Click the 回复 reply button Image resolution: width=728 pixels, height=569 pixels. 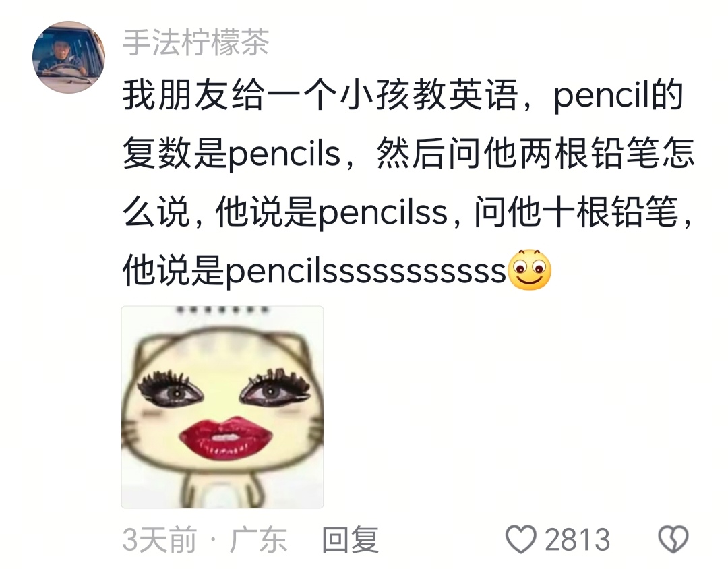pos(351,540)
